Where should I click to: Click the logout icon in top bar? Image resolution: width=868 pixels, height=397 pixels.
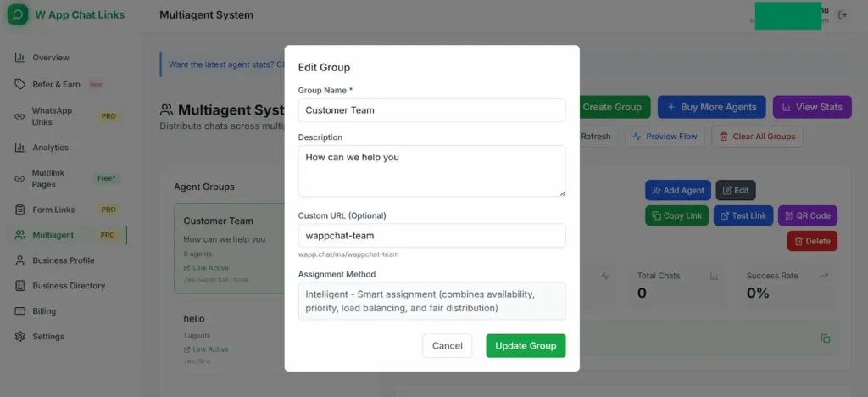tap(842, 14)
